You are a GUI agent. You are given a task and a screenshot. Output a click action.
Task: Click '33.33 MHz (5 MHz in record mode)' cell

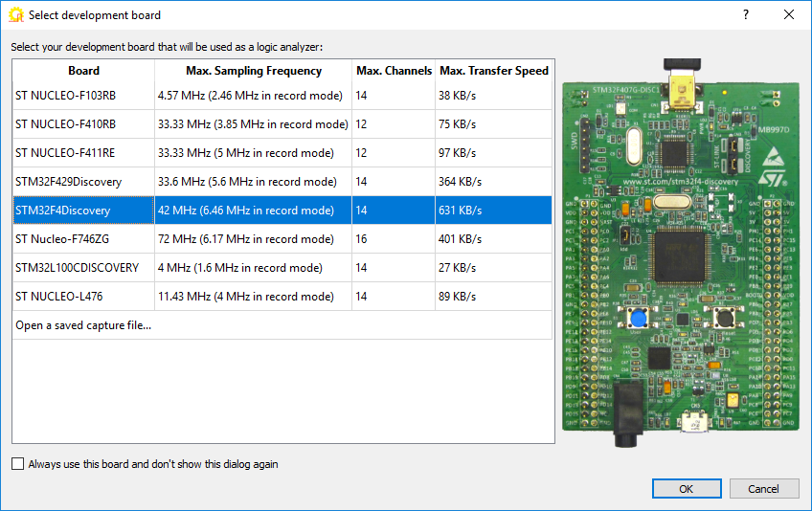(x=253, y=153)
